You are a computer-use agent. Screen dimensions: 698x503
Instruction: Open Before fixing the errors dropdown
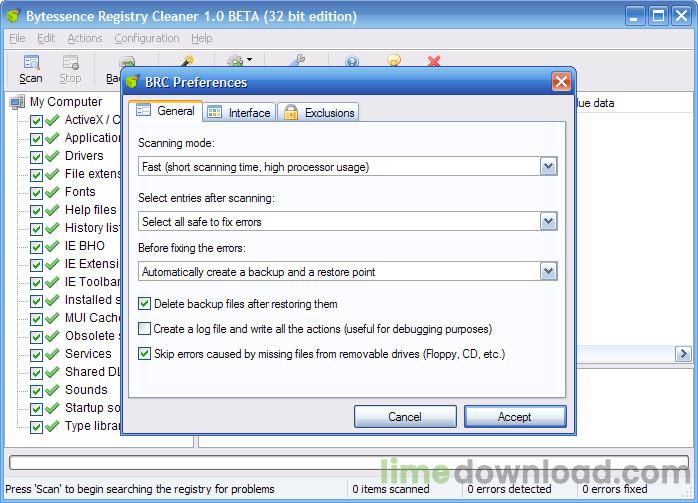[x=548, y=272]
